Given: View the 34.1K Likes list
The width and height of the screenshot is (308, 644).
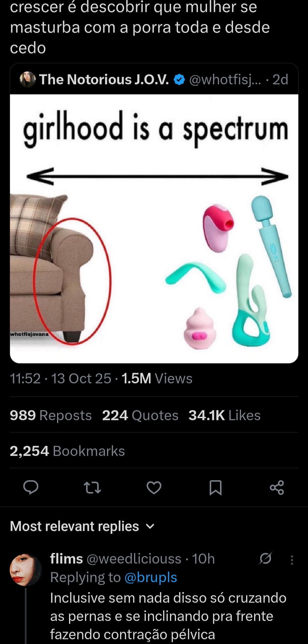Looking at the screenshot, I should coord(224,415).
